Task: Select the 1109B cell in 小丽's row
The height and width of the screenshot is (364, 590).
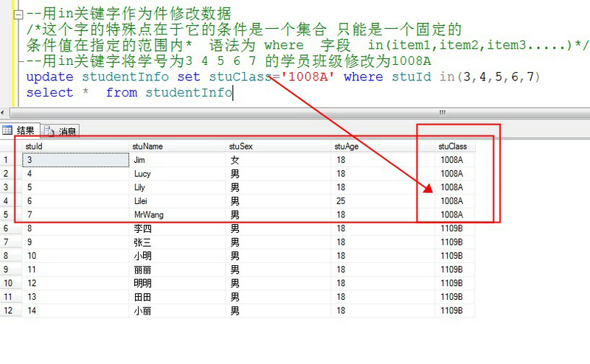Action: (x=455, y=311)
